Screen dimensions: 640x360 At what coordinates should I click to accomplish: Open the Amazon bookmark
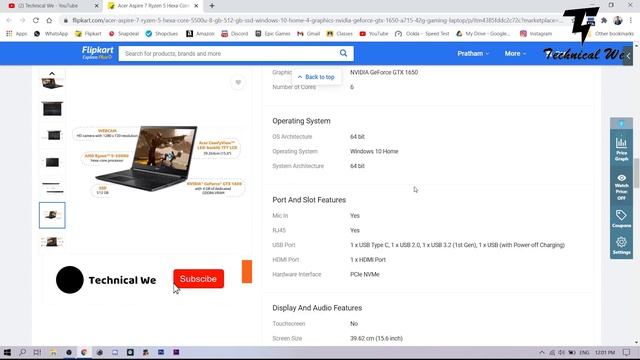[x=200, y=33]
